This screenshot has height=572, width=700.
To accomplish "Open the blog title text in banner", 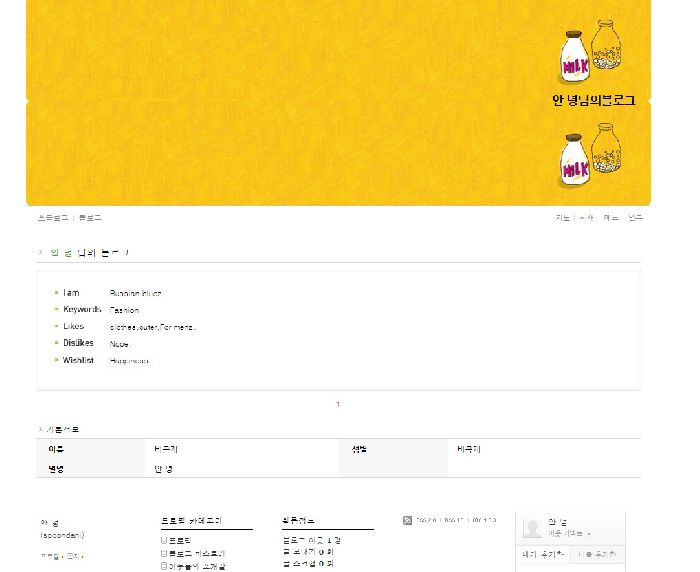I will [x=593, y=100].
